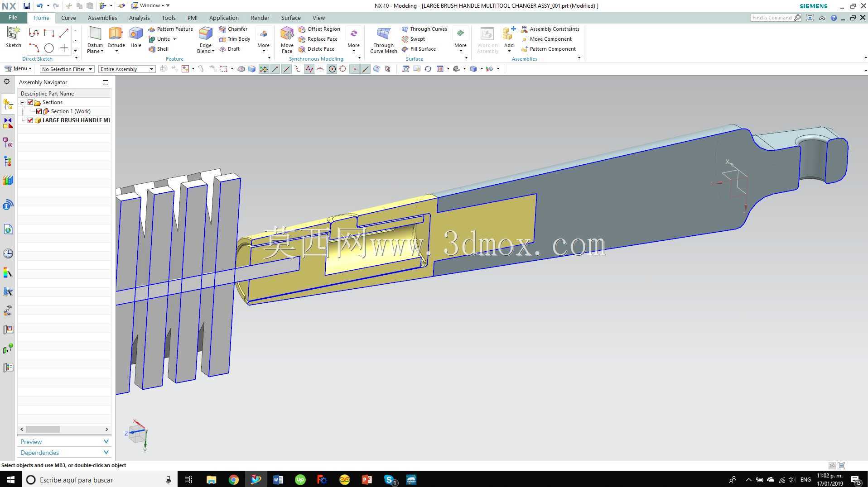Open Google Chrome from the taskbar
The width and height of the screenshot is (868, 487).
[x=233, y=480]
